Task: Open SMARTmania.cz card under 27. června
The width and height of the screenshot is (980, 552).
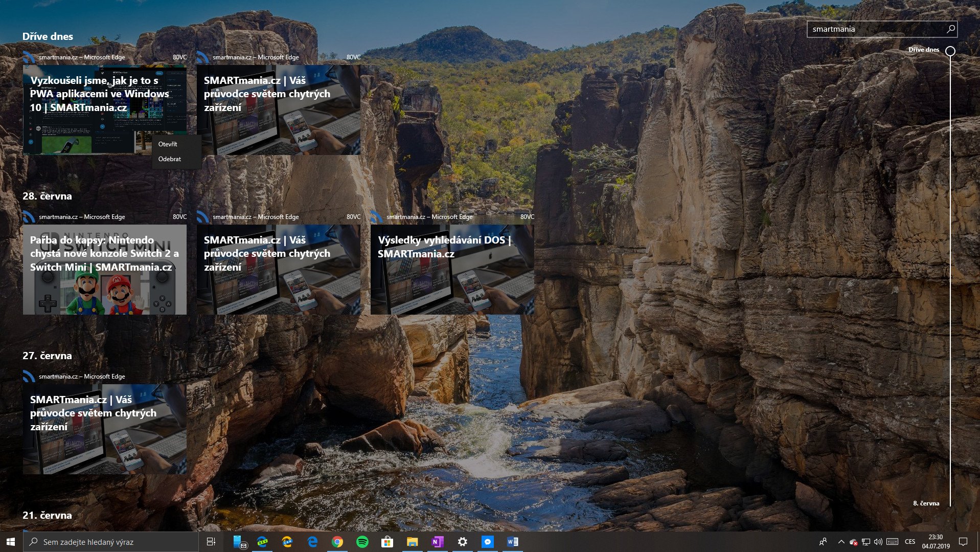Action: (x=105, y=429)
